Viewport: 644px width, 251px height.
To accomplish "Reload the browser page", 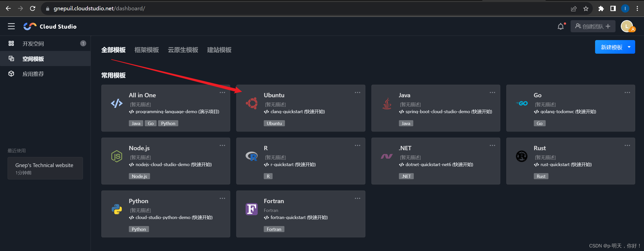I will coord(33,9).
